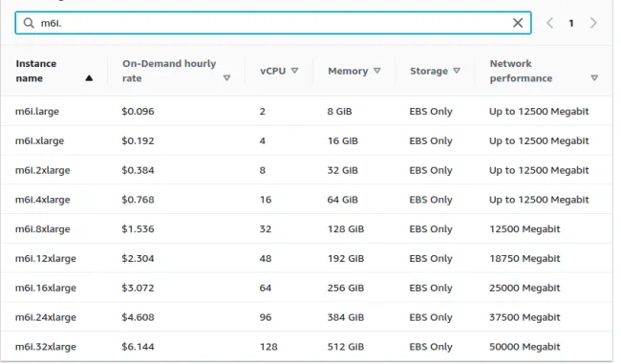Click the magnifying glass search icon

[x=29, y=23]
